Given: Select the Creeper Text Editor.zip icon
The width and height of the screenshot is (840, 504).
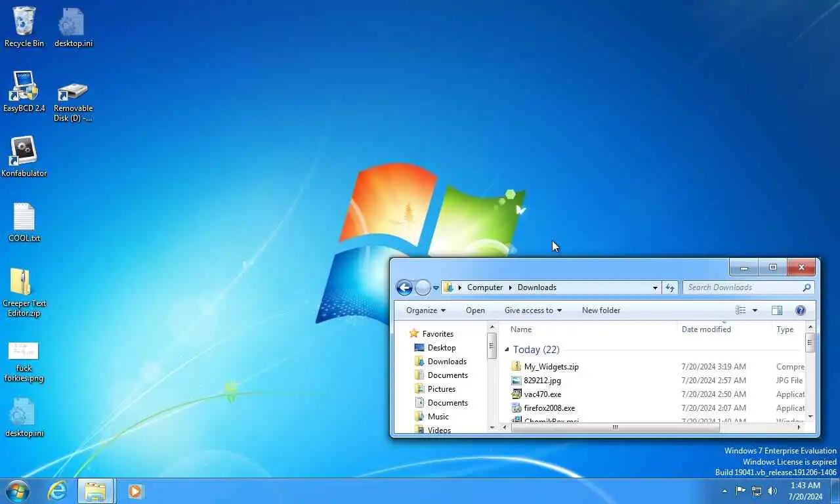Looking at the screenshot, I should pos(24,292).
